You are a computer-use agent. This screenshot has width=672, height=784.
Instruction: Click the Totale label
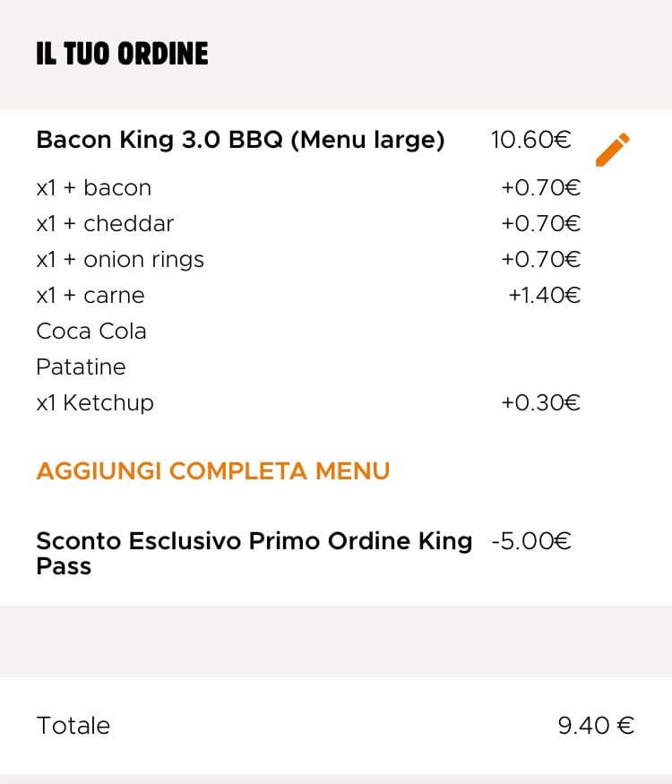coord(73,726)
